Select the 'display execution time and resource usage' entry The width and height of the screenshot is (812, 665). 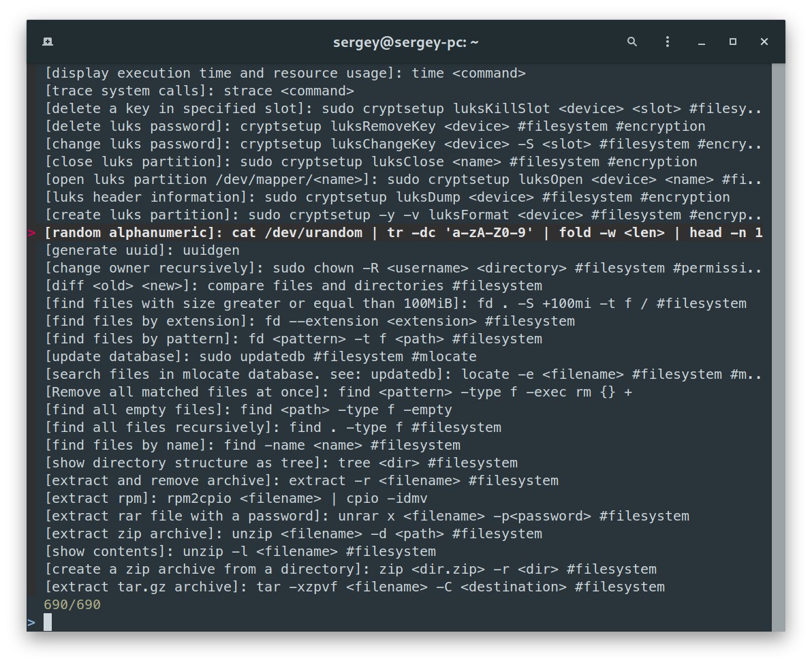[285, 73]
